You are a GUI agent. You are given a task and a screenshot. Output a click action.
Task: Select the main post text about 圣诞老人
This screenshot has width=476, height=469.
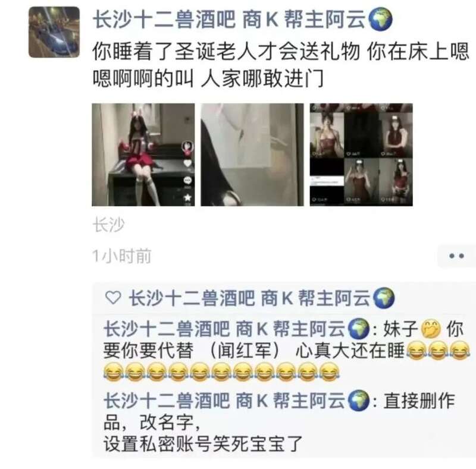[x=281, y=65]
